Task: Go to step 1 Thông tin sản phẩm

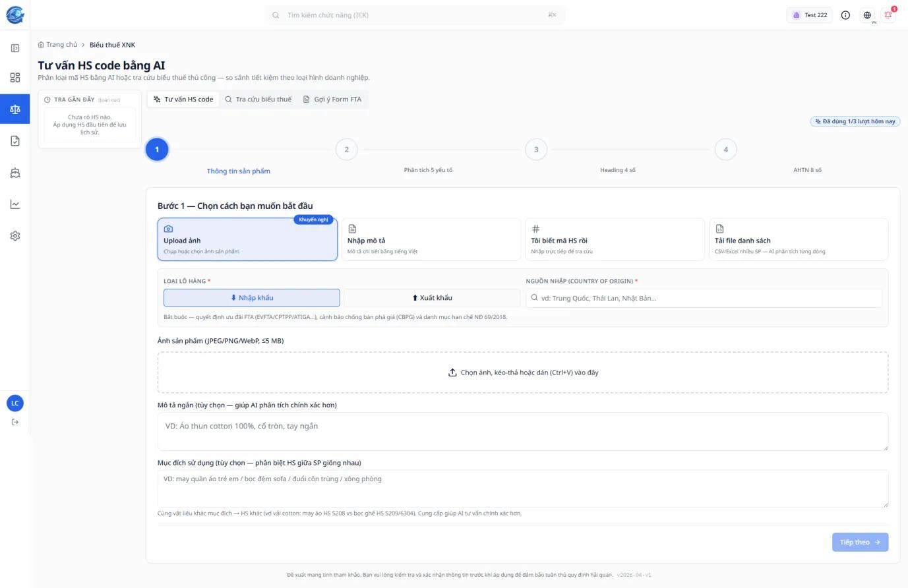Action: 157,150
